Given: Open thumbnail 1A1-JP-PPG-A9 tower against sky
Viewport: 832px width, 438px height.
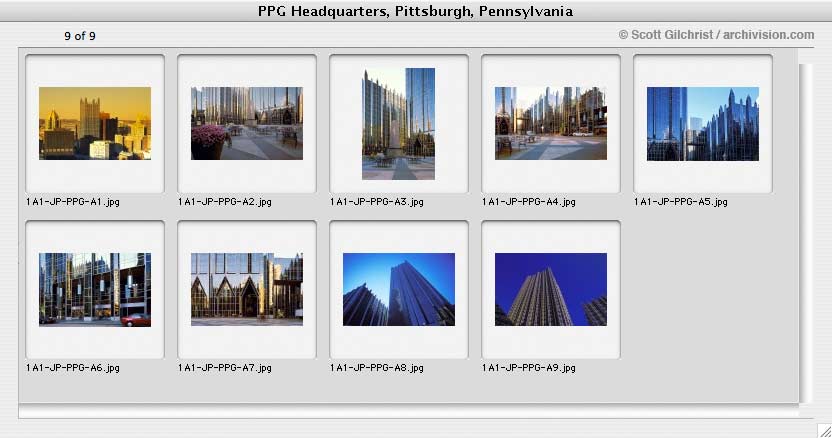Looking at the screenshot, I should [551, 289].
